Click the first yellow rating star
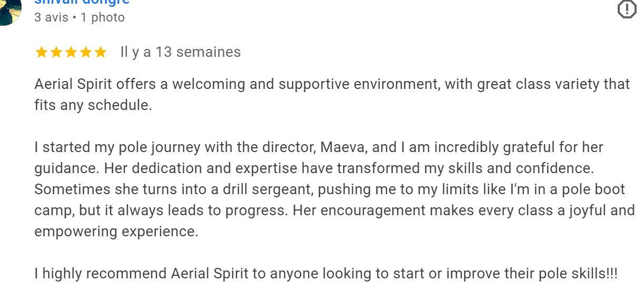This screenshot has width=644, height=291. (41, 52)
